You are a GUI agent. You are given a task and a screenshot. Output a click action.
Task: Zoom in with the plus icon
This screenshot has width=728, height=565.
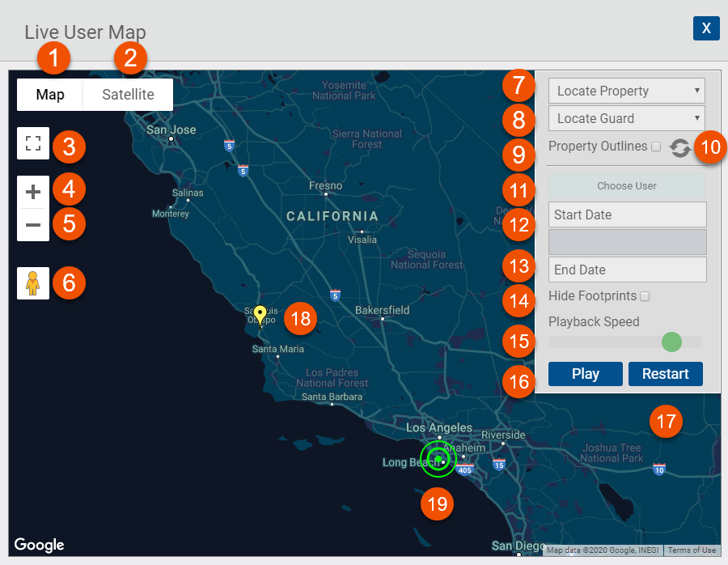click(x=33, y=192)
